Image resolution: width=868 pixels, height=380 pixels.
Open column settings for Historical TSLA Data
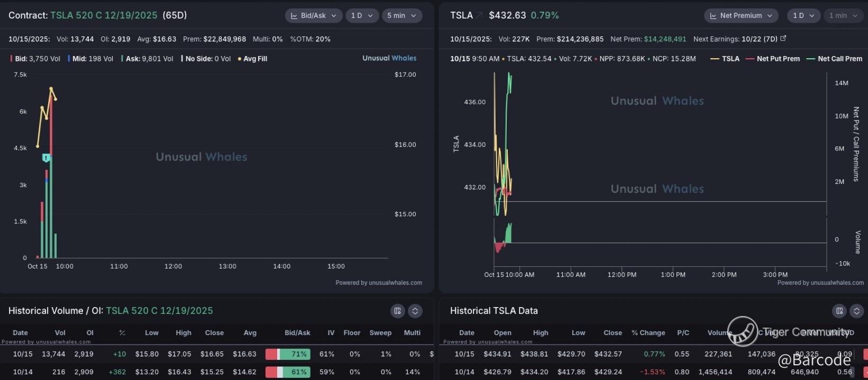pos(839,311)
